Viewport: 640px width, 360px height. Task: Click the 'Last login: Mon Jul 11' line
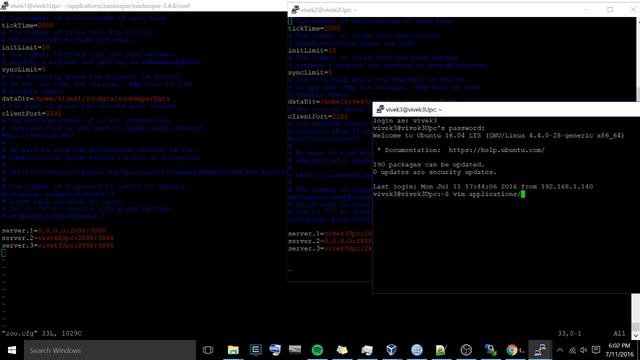483,187
